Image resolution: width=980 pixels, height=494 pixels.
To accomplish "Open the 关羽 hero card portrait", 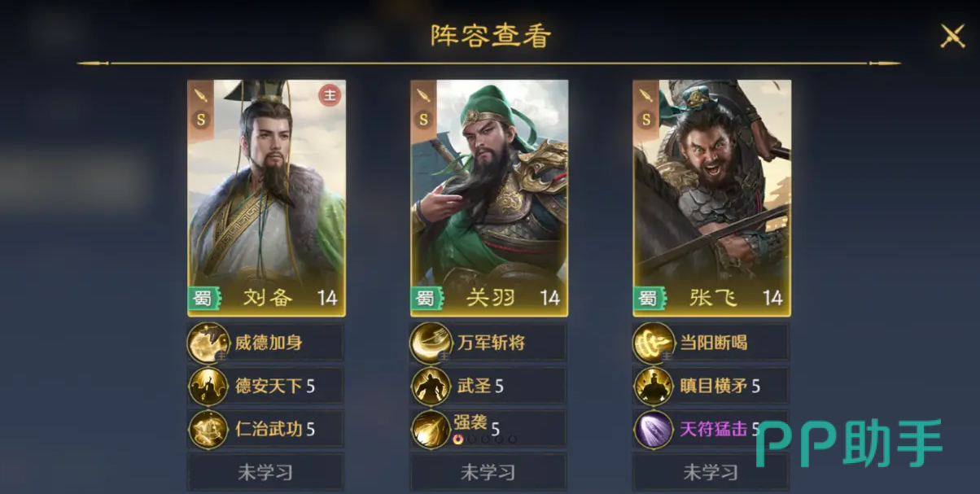I will [489, 198].
